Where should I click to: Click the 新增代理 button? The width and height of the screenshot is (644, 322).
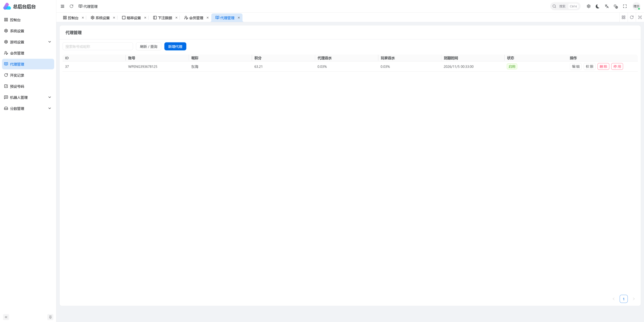[x=175, y=47]
